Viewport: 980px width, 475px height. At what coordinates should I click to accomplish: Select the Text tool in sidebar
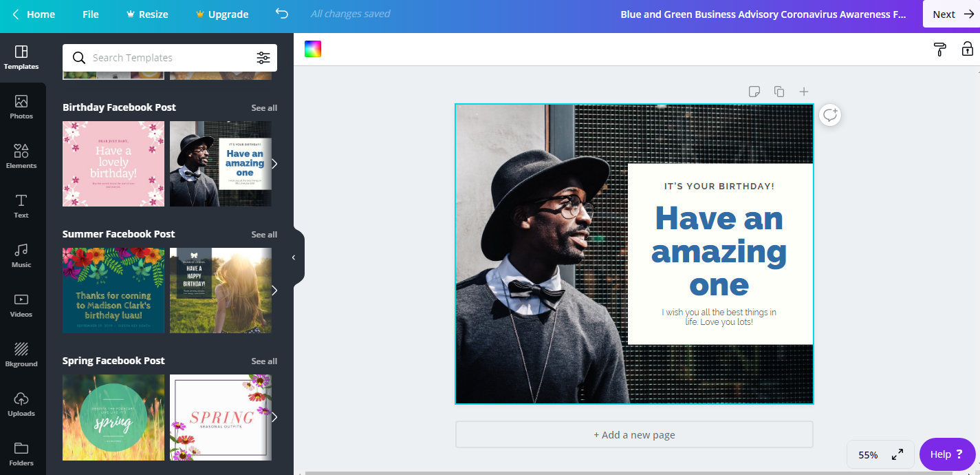click(x=21, y=207)
